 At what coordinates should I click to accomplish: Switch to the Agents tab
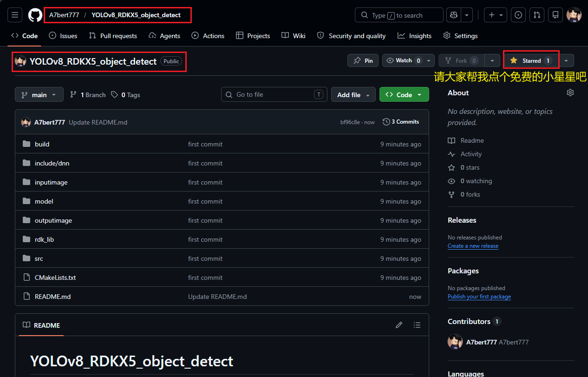tap(164, 36)
